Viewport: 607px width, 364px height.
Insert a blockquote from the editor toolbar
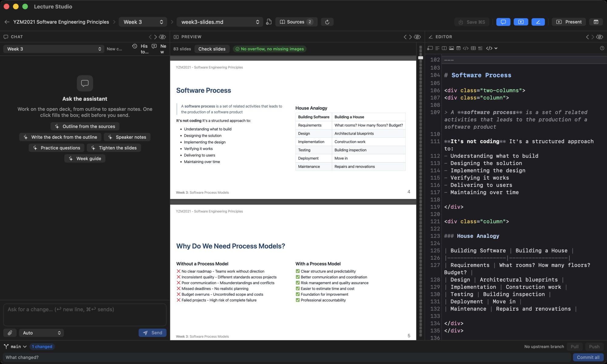click(x=480, y=48)
